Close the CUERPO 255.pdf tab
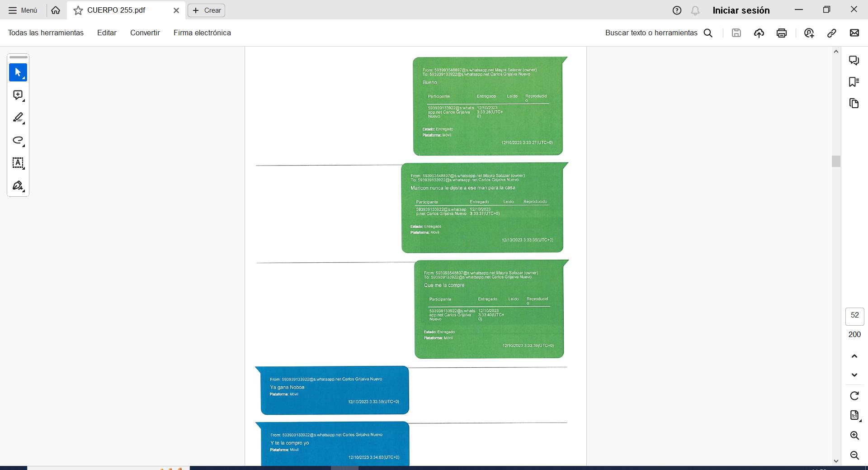 [176, 10]
